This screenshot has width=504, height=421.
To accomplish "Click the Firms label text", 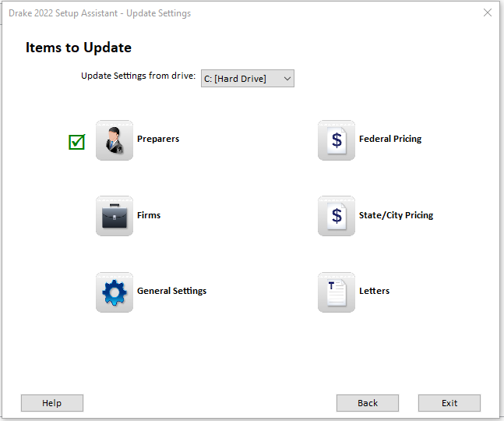I will click(x=149, y=215).
